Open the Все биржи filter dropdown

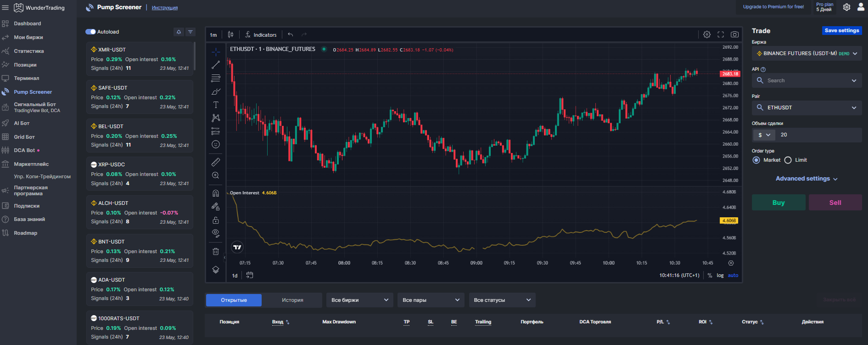tap(360, 300)
